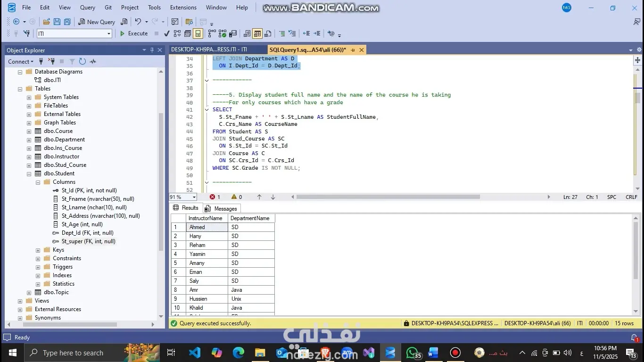This screenshot has height=362, width=644.
Task: Open the Query menu
Action: tap(87, 8)
